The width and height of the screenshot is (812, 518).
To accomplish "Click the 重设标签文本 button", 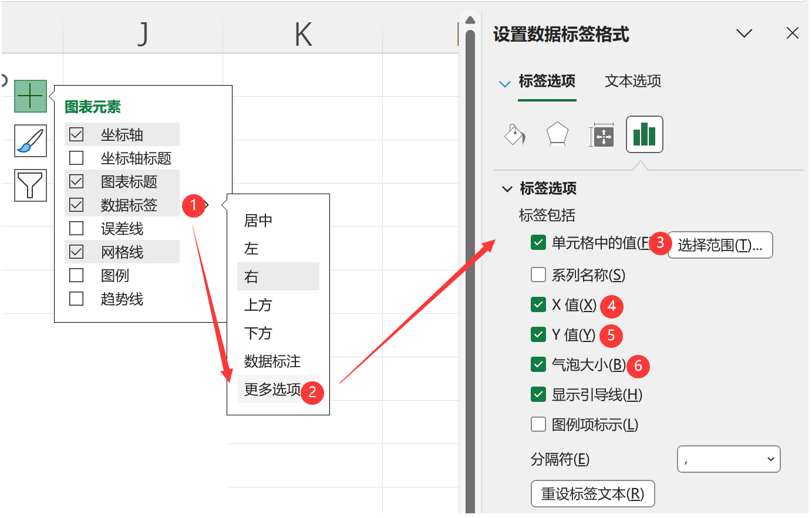I will 592,494.
